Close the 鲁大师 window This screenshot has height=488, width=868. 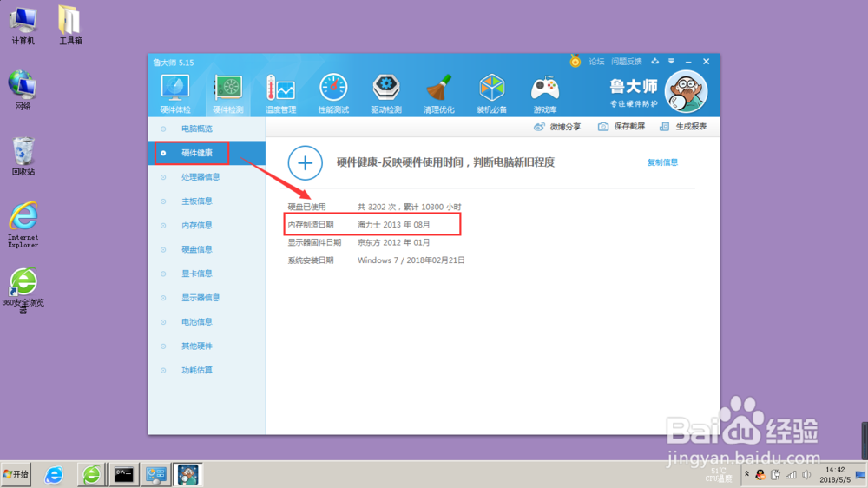[706, 62]
